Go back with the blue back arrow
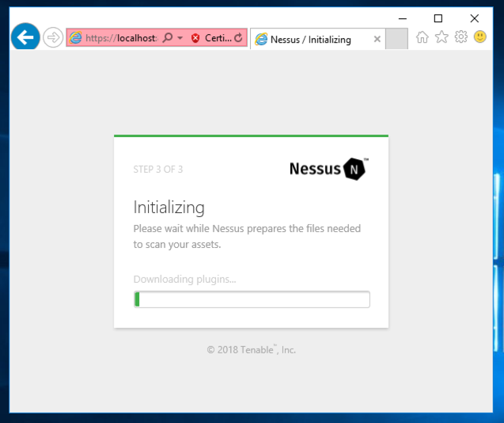 [x=25, y=37]
